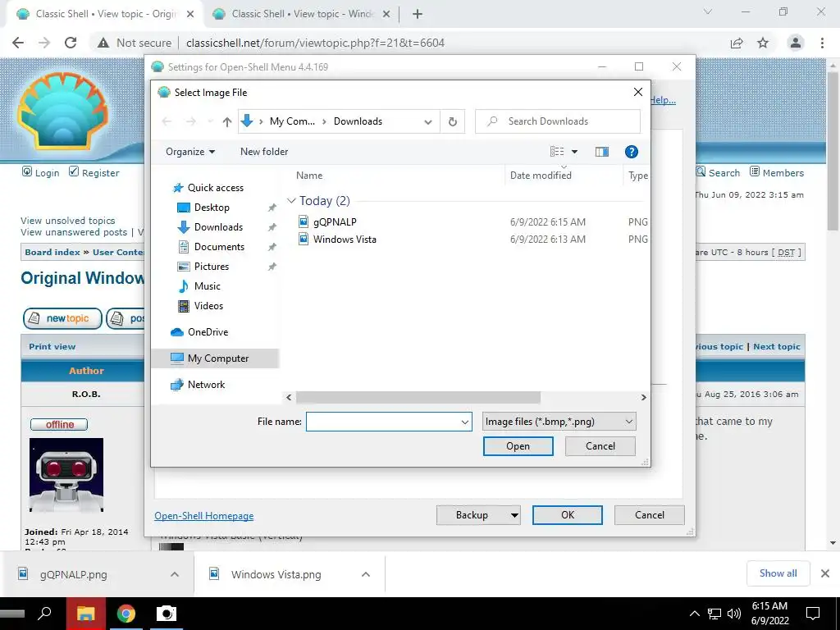Reload the Chrome page
The height and width of the screenshot is (630, 840).
(71, 43)
